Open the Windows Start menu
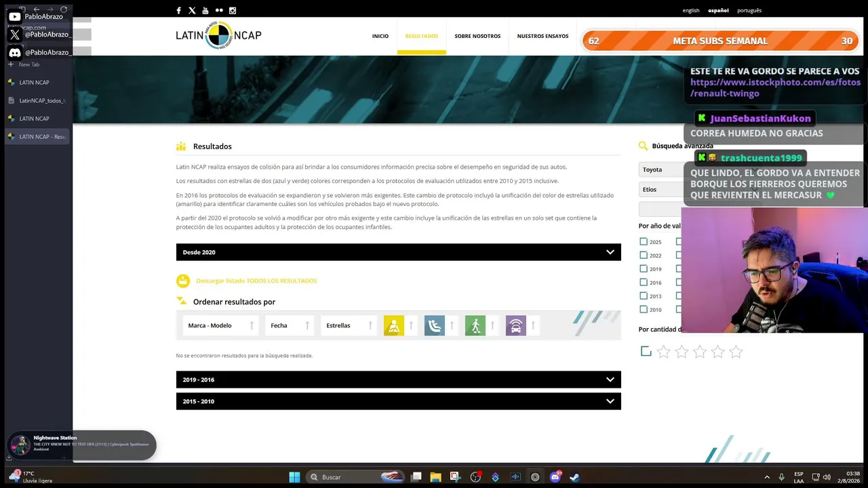Image resolution: width=868 pixels, height=488 pixels. pos(294,477)
